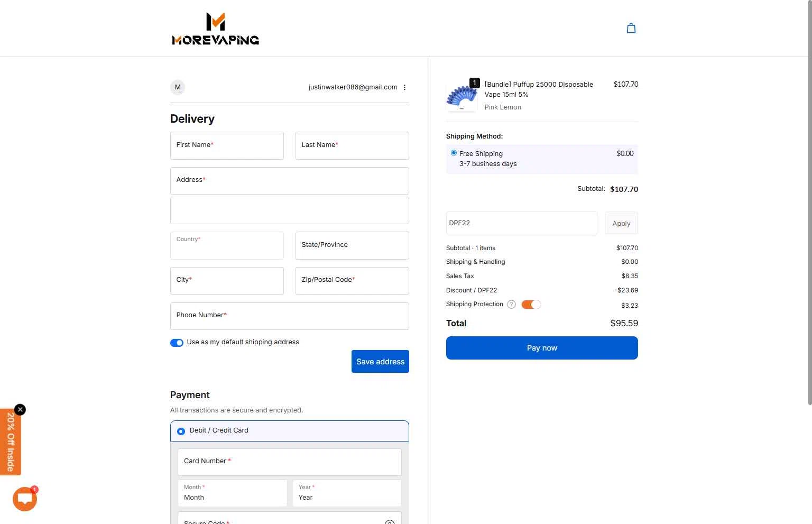This screenshot has width=812, height=524.
Task: Open the account options three-dot menu
Action: pos(405,87)
